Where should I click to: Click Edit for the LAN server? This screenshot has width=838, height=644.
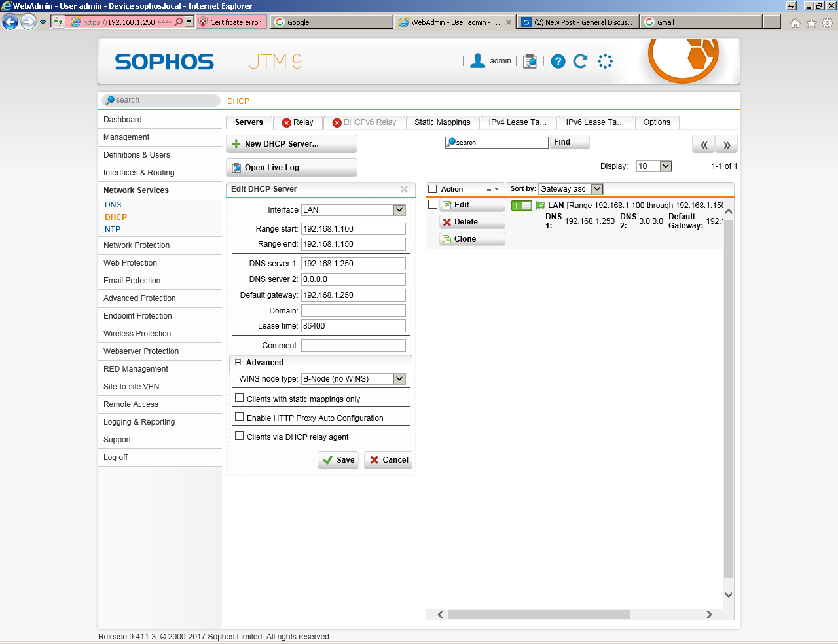coord(472,205)
